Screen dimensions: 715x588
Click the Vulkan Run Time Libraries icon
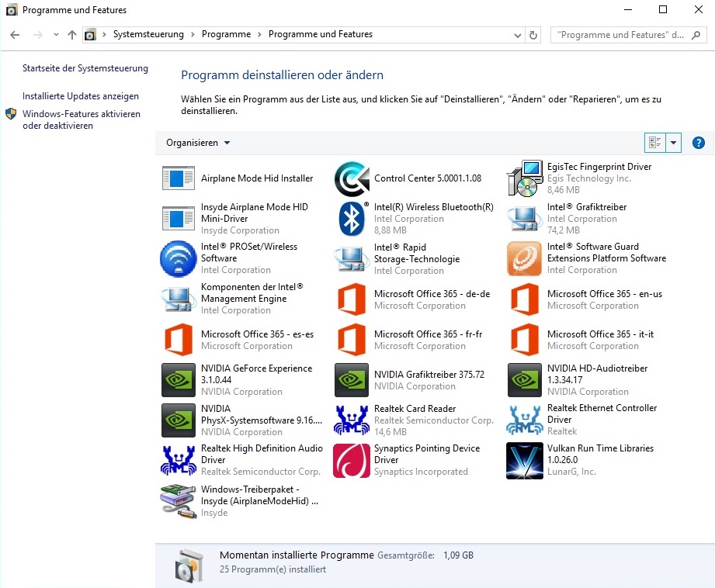[x=525, y=460]
